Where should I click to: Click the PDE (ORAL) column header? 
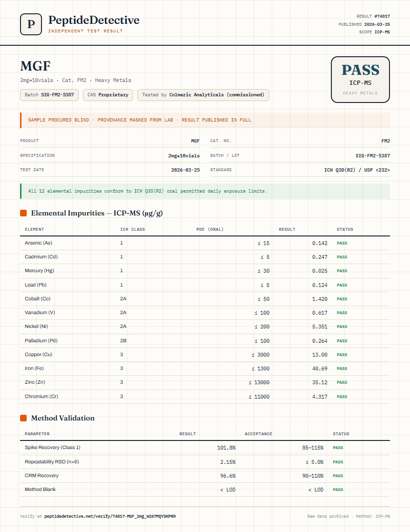(x=210, y=229)
